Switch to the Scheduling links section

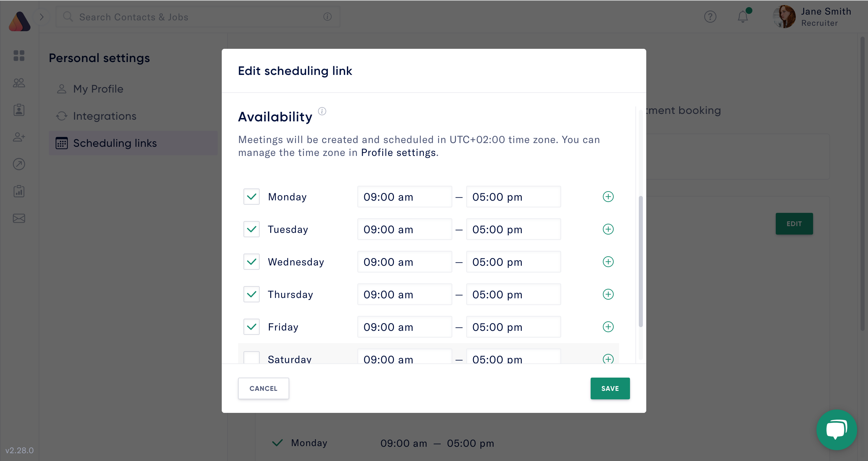click(115, 143)
